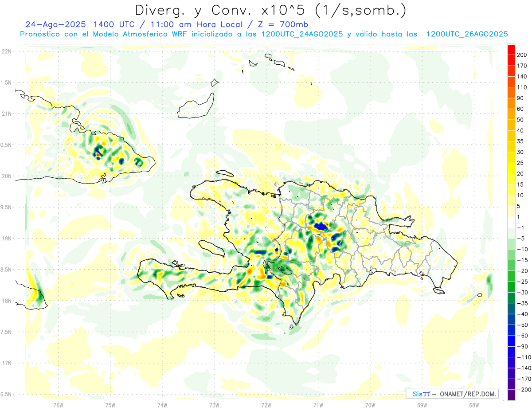
Task: Click the '21N' latitude label
Action: coord(6,114)
